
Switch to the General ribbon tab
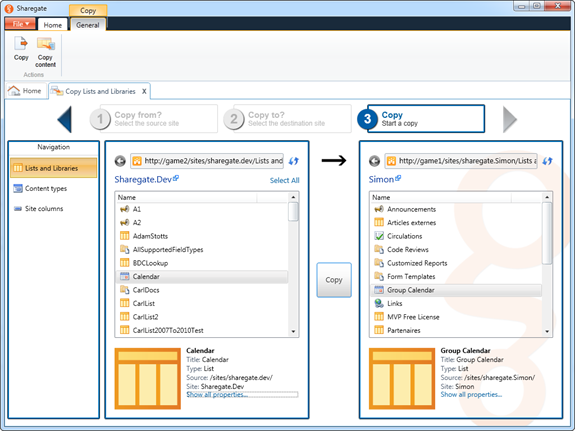(x=88, y=25)
